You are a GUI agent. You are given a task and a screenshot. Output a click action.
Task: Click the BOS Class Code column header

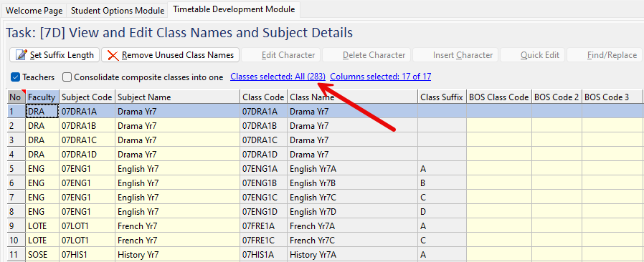(499, 97)
